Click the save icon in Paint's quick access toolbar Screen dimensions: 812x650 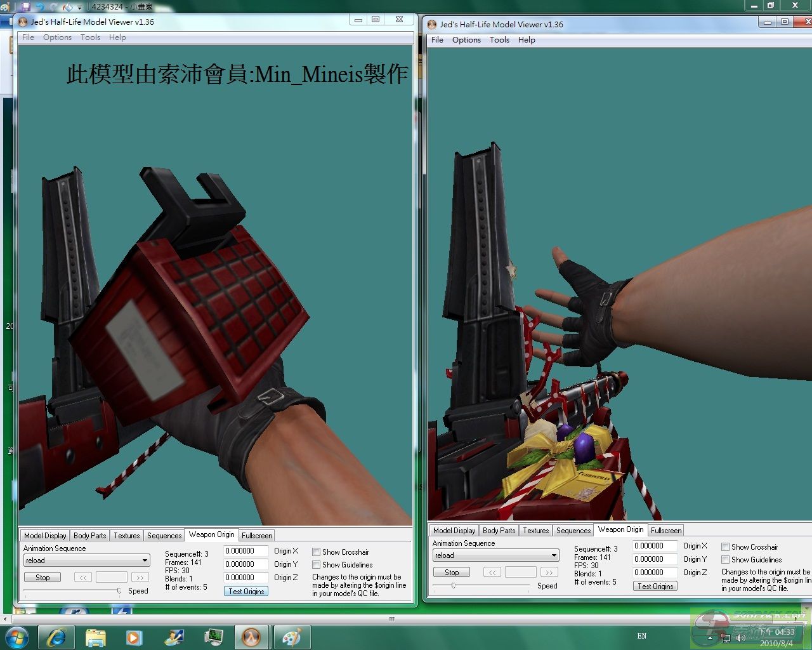pyautogui.click(x=26, y=7)
